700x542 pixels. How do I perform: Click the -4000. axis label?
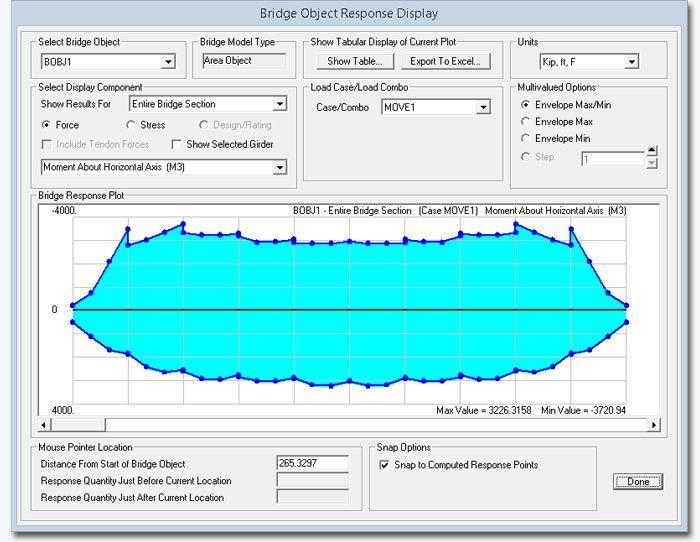tap(64, 211)
